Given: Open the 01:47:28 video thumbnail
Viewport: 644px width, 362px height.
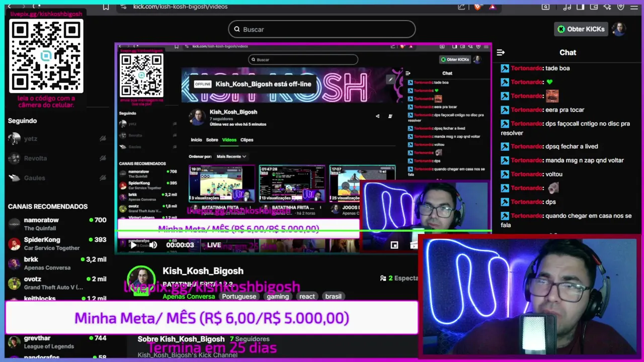Looking at the screenshot, I should (292, 184).
